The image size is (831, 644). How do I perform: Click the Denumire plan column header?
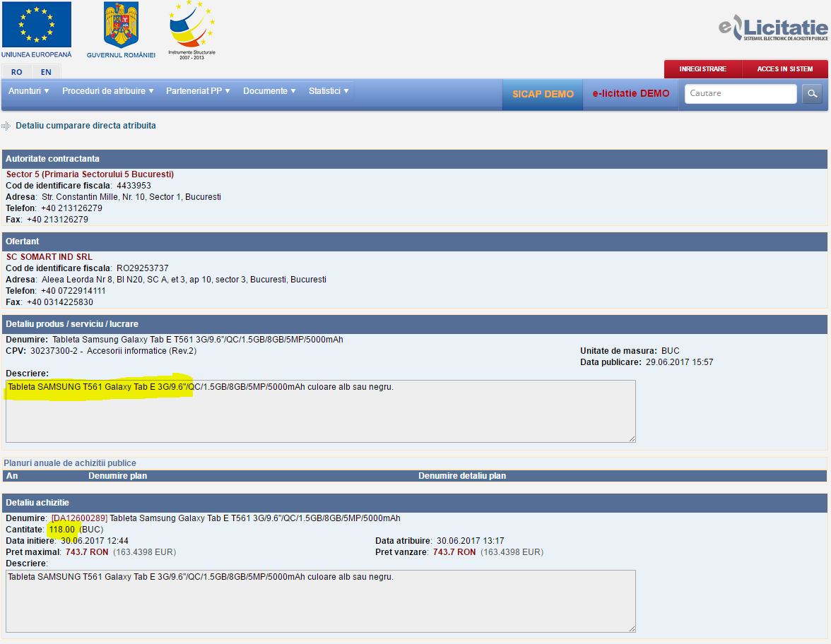tap(117, 476)
